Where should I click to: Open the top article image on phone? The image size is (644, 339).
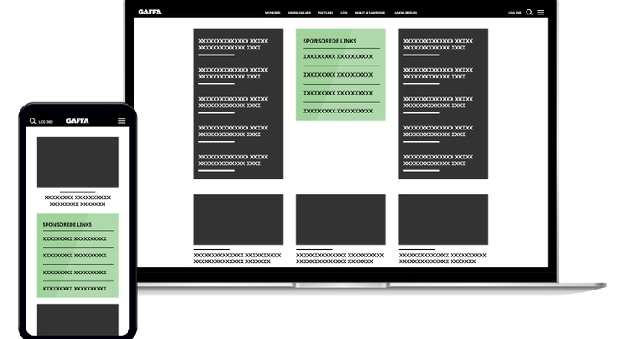point(77,163)
